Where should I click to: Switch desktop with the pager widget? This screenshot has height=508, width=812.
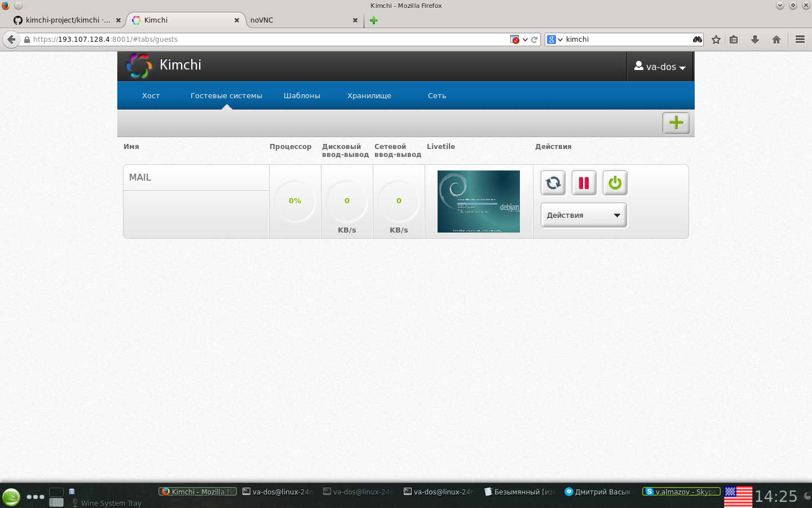(56, 497)
